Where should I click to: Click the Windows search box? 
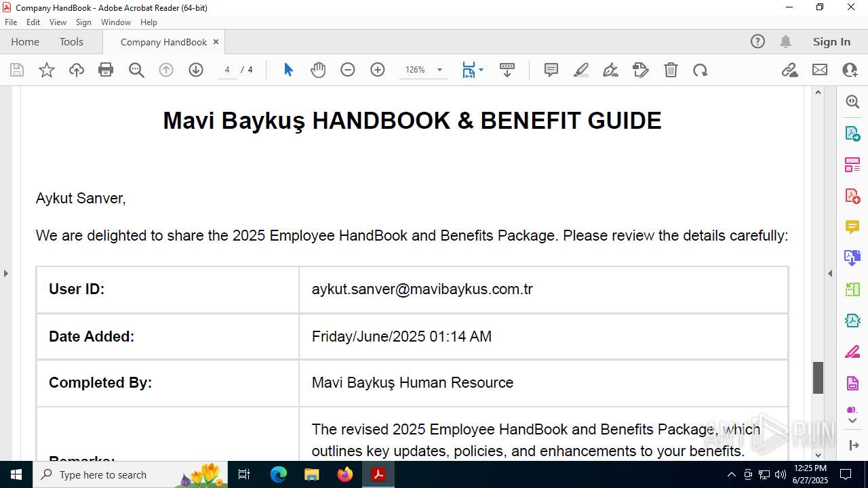tap(130, 474)
